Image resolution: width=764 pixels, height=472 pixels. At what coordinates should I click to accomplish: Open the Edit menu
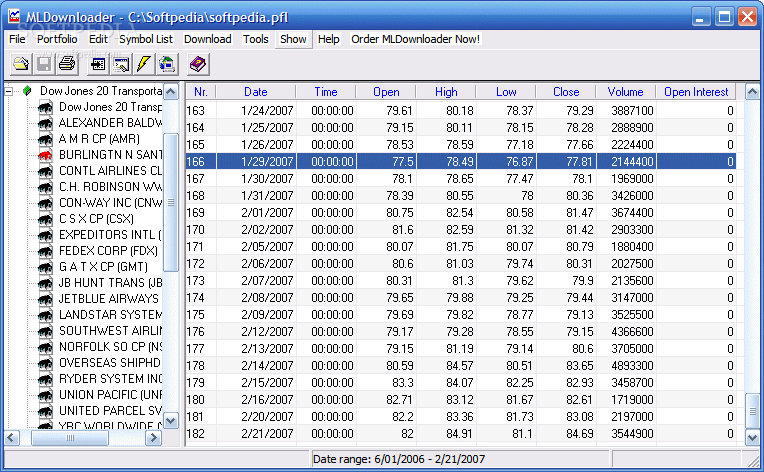click(98, 39)
